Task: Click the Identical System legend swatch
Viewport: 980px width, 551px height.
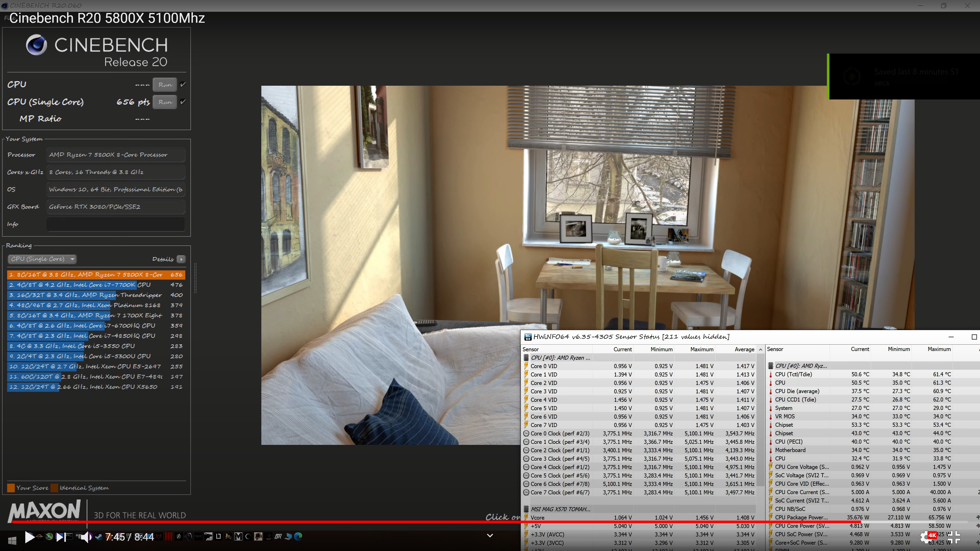Action: pyautogui.click(x=54, y=488)
